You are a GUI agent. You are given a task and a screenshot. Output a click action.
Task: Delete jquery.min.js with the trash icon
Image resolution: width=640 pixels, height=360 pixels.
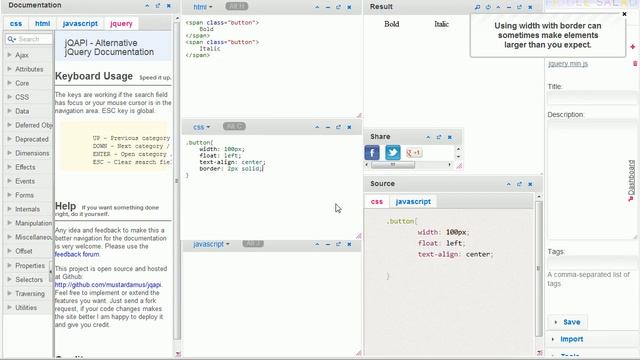coord(635,63)
